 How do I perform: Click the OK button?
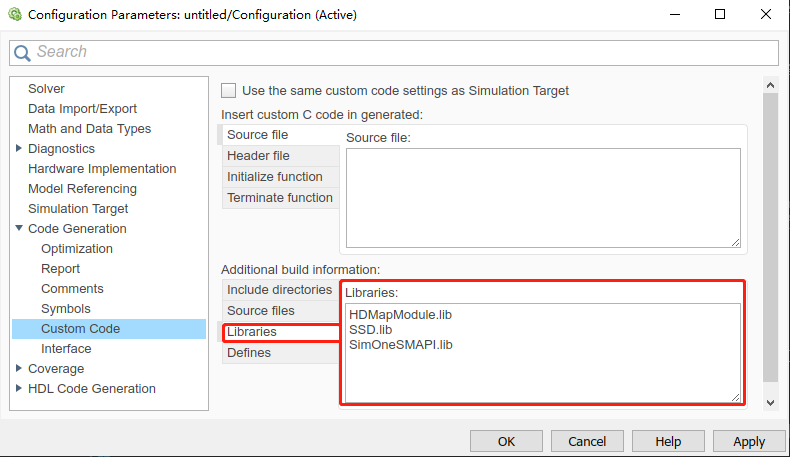pyautogui.click(x=506, y=441)
